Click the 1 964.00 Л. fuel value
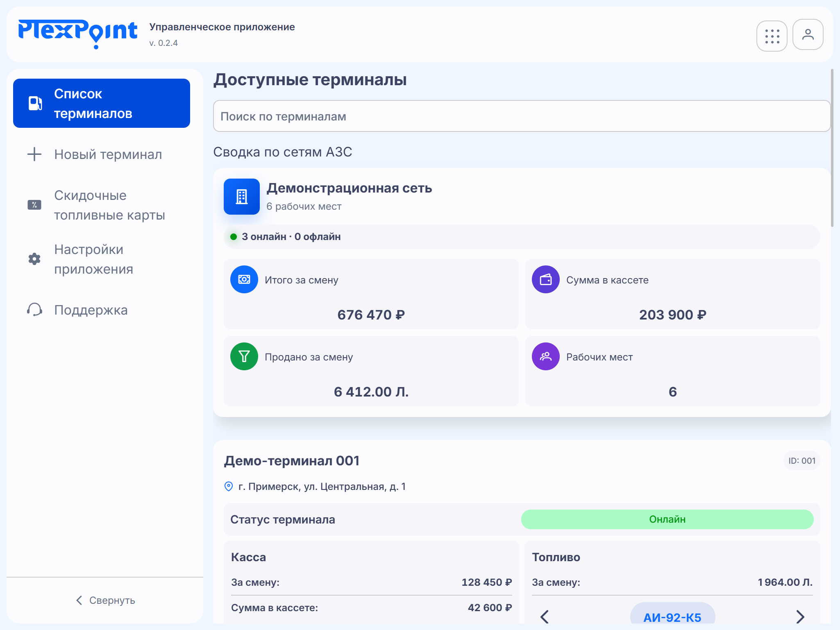840x630 pixels. coord(785,582)
